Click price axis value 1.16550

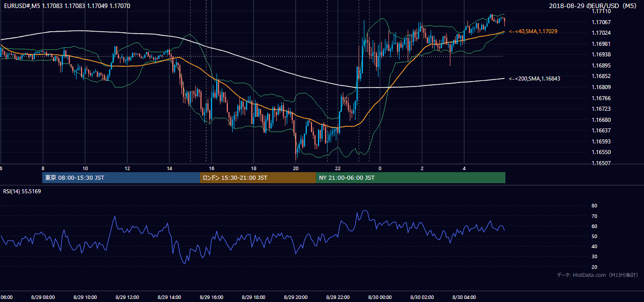pos(602,152)
